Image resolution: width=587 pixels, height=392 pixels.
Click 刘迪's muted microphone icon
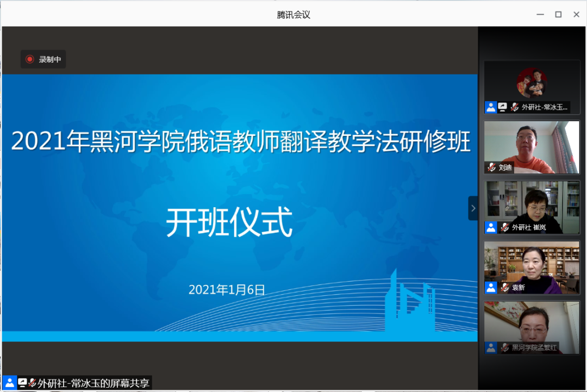491,167
